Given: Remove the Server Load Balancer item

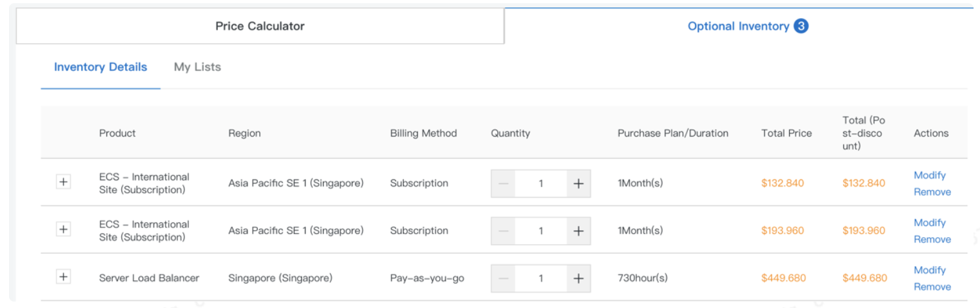Looking at the screenshot, I should [932, 287].
